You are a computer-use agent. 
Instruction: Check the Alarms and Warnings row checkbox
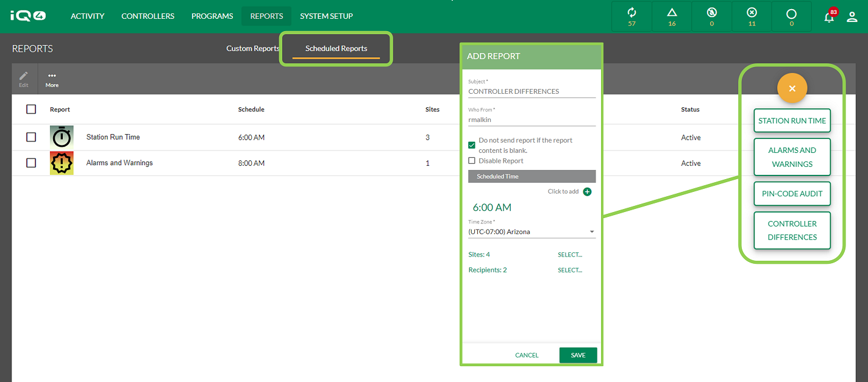click(31, 163)
